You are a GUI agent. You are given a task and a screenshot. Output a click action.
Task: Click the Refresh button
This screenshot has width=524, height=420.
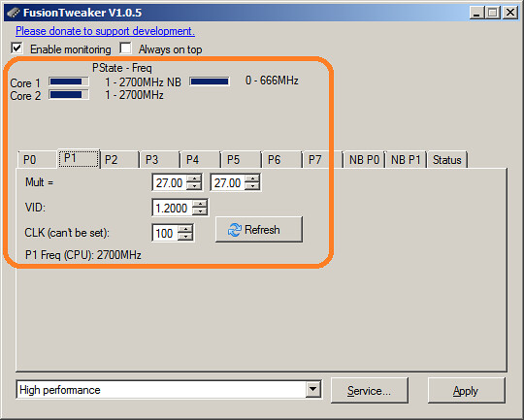[x=259, y=230]
